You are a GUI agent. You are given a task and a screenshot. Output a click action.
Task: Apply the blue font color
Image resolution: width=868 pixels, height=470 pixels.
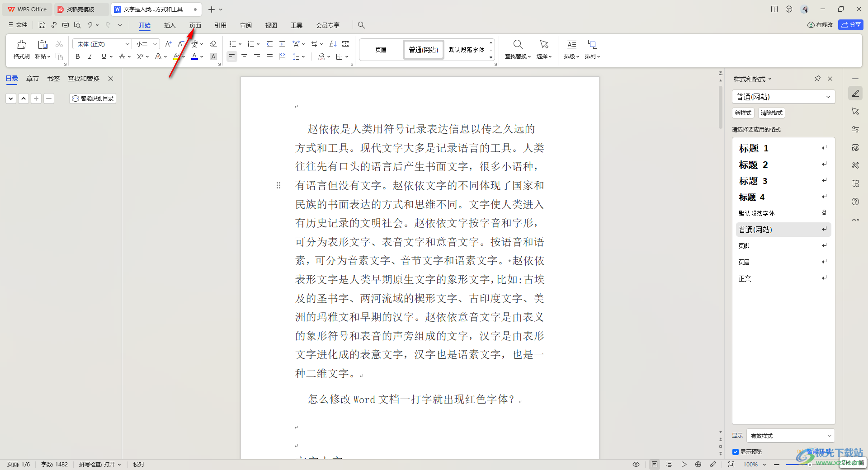(194, 56)
